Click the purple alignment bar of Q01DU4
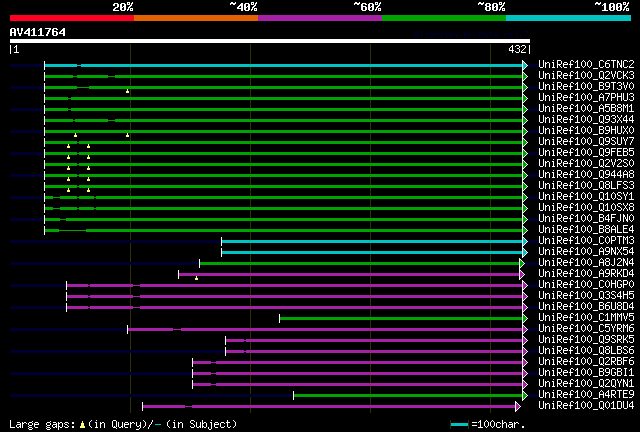The height and width of the screenshot is (432, 640). click(x=329, y=407)
